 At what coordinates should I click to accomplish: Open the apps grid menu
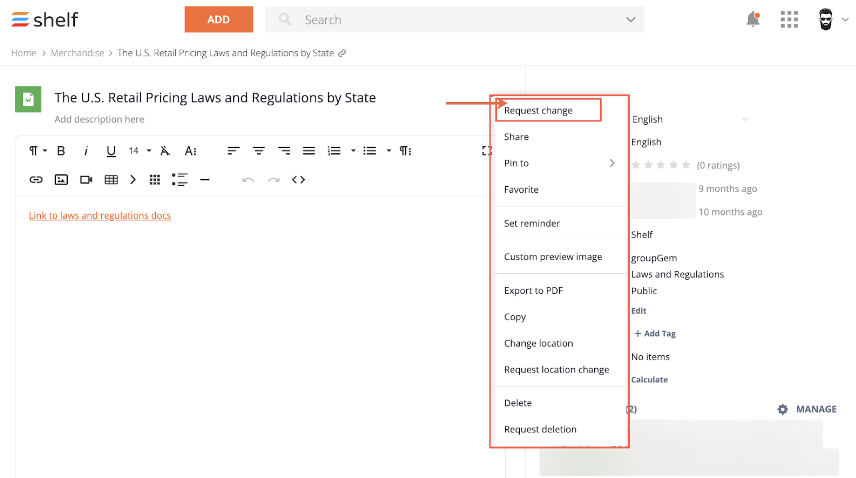coord(789,20)
